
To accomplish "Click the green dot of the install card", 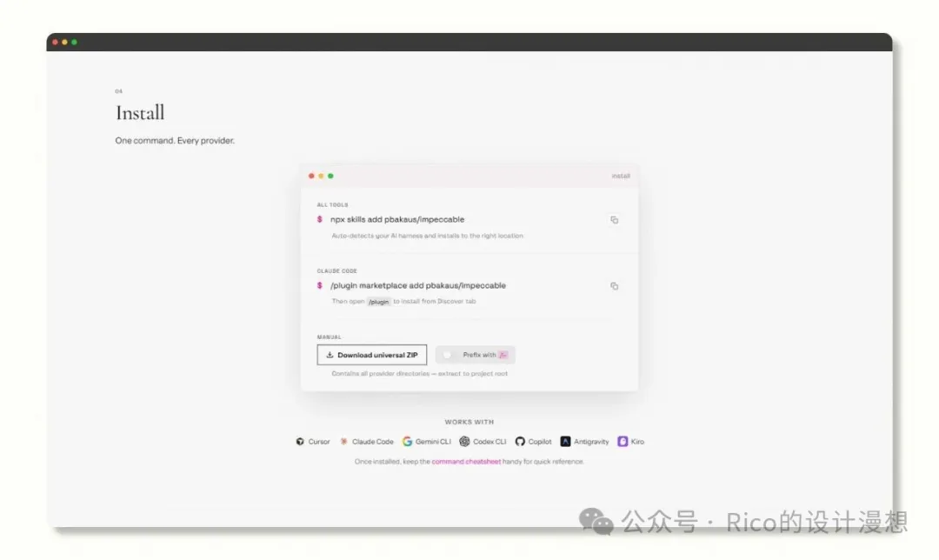I will click(x=330, y=176).
